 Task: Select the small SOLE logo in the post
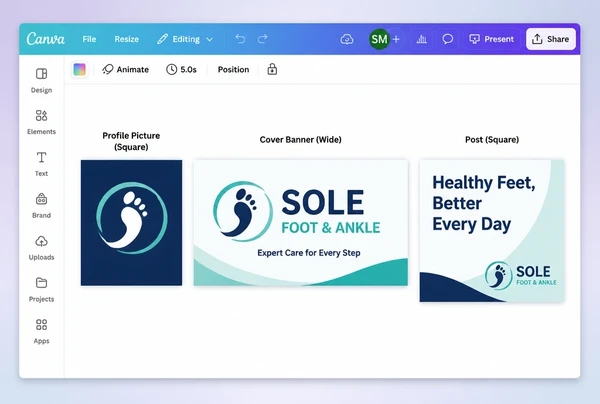pyautogui.click(x=521, y=275)
